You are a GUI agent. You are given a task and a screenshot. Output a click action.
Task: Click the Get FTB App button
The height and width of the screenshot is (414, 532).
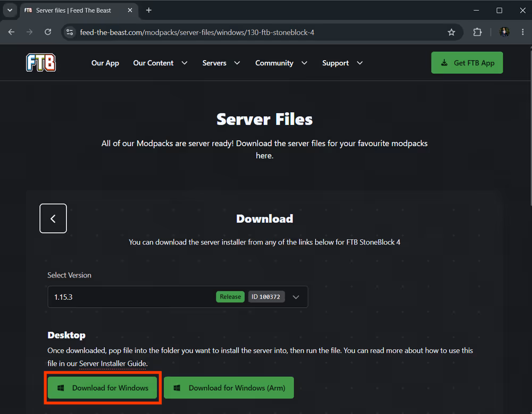point(467,63)
